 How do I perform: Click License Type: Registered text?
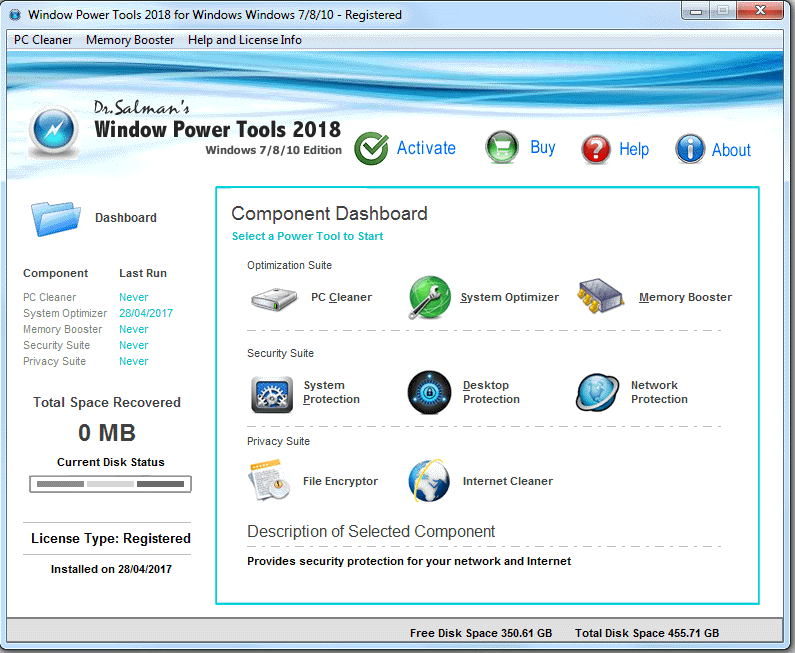[111, 538]
